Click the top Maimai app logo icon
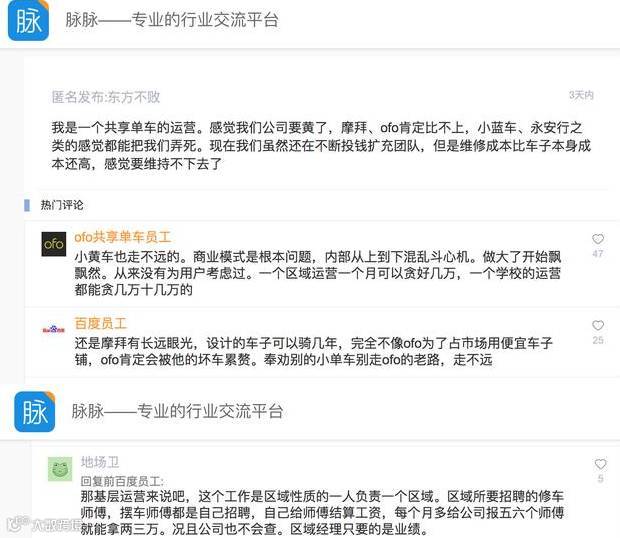The height and width of the screenshot is (538, 620). pyautogui.click(x=28, y=20)
